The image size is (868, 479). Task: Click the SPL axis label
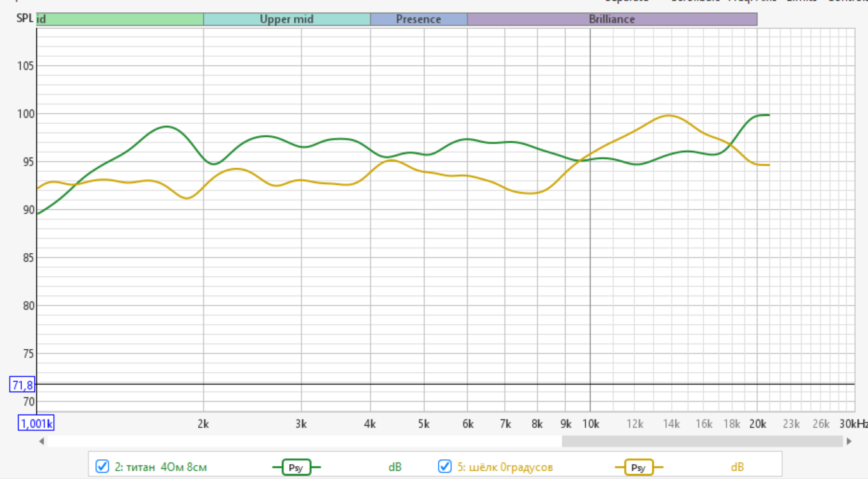[24, 18]
